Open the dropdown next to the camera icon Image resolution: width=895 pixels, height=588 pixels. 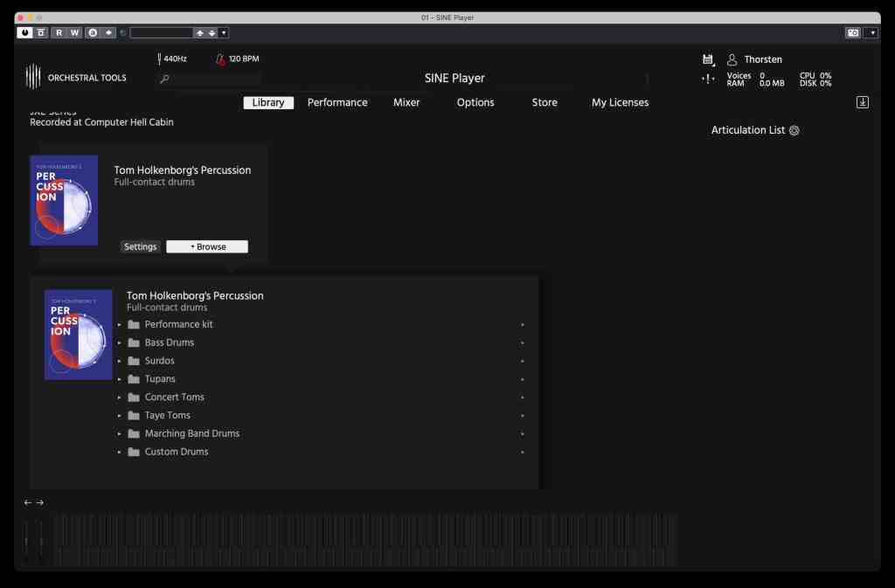pos(872,33)
